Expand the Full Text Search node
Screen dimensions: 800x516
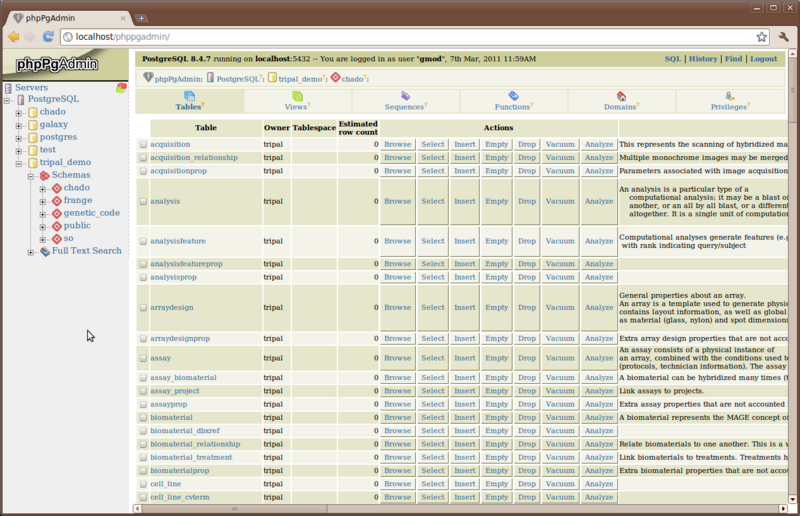31,252
